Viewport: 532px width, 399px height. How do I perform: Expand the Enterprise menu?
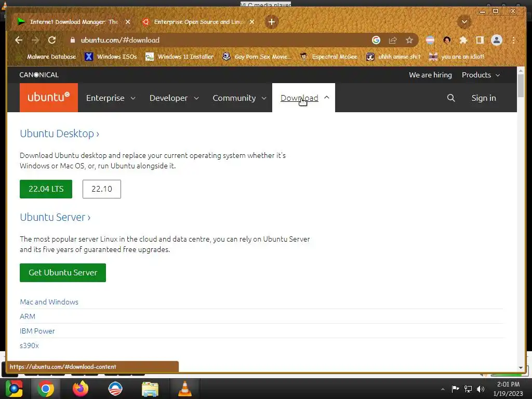point(111,98)
